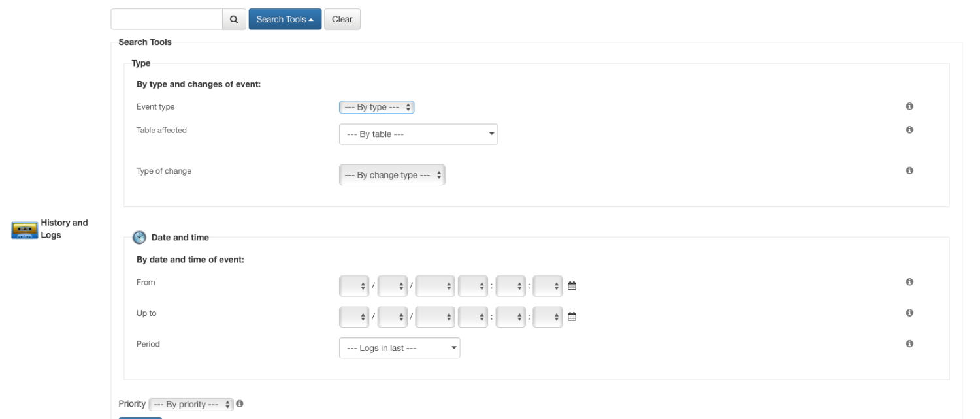Open the Type of change dropdown
Image resolution: width=980 pixels, height=419 pixels.
(392, 175)
